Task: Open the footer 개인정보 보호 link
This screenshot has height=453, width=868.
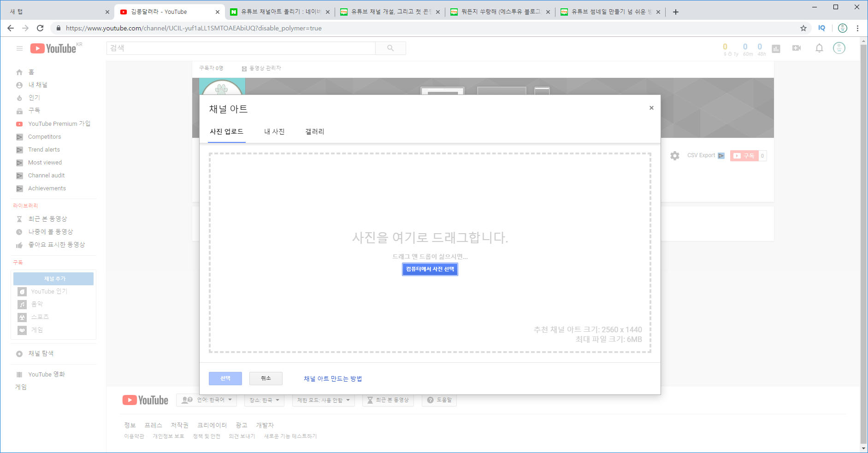Action: pyautogui.click(x=168, y=436)
